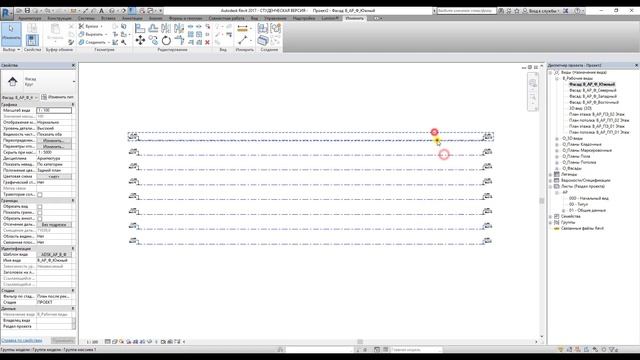
Task: Toggle Траектория солнца checkbox
Action: coord(40,195)
